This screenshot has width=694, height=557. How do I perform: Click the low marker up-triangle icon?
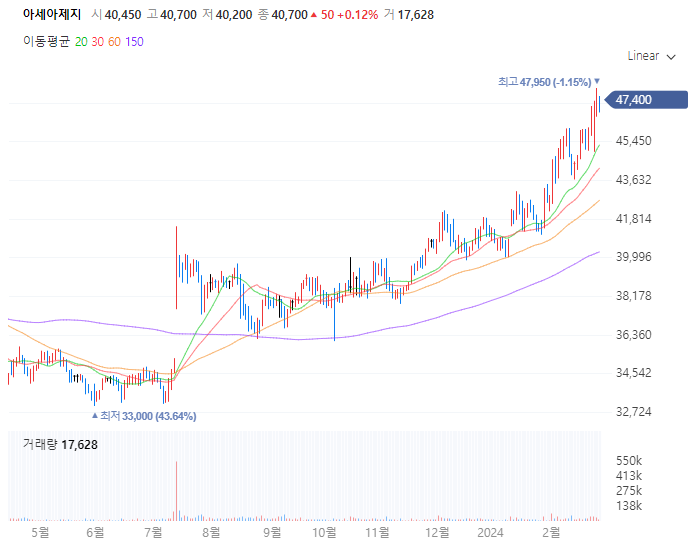[x=94, y=415]
